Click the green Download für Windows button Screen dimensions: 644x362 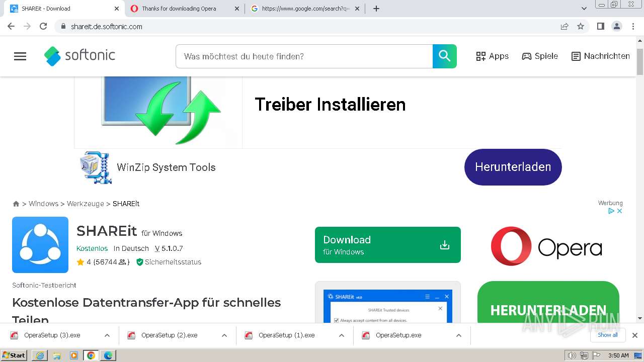[x=388, y=245]
